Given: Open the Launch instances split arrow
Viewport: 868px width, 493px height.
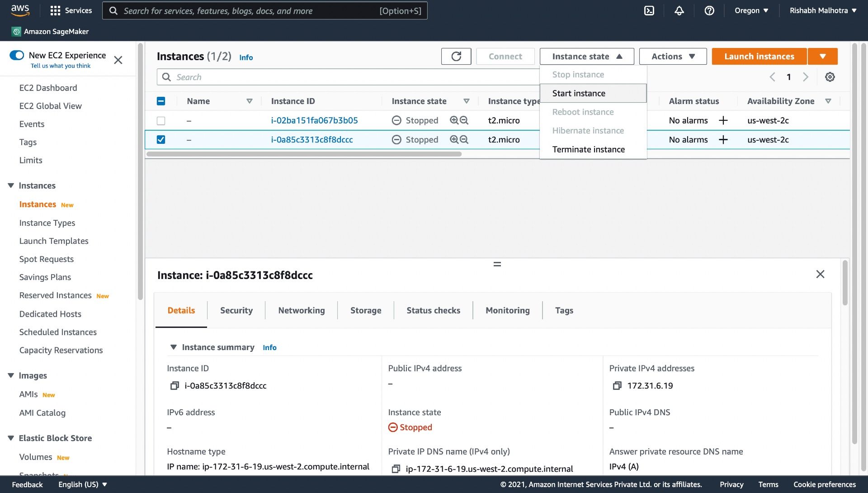Looking at the screenshot, I should coord(823,57).
